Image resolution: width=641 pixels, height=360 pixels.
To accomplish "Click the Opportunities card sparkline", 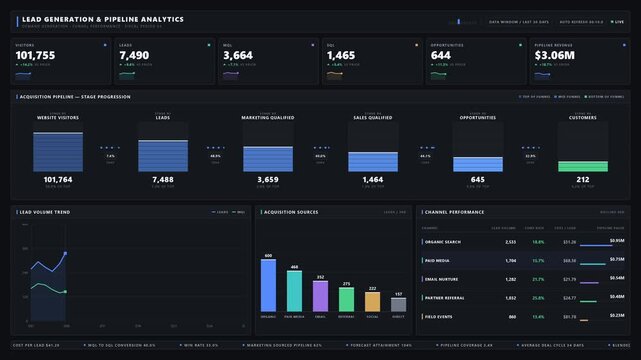I will (439, 75).
